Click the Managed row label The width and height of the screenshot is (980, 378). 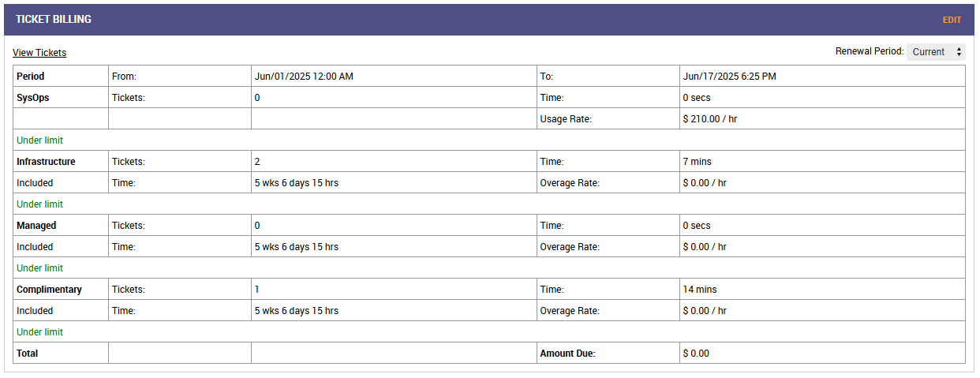(36, 226)
